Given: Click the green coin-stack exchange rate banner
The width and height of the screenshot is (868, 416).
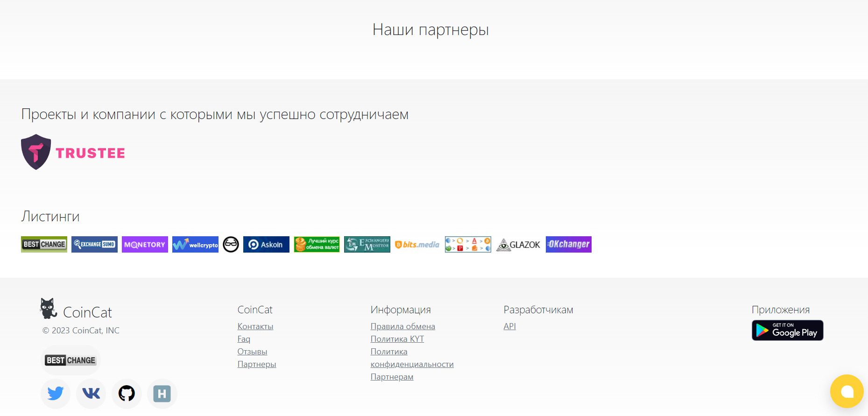Looking at the screenshot, I should 317,244.
